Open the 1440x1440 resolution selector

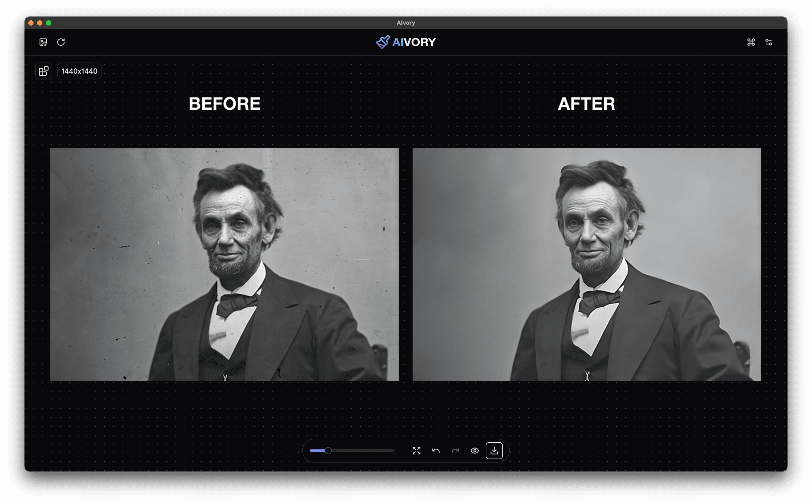click(79, 71)
